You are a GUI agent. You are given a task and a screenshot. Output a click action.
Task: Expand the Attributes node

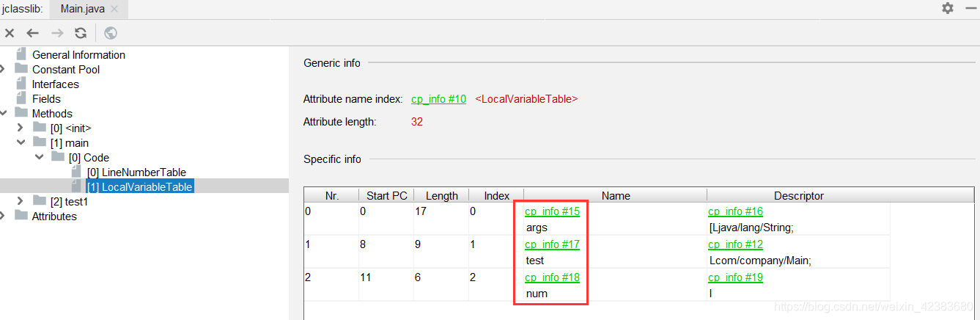tap(4, 216)
